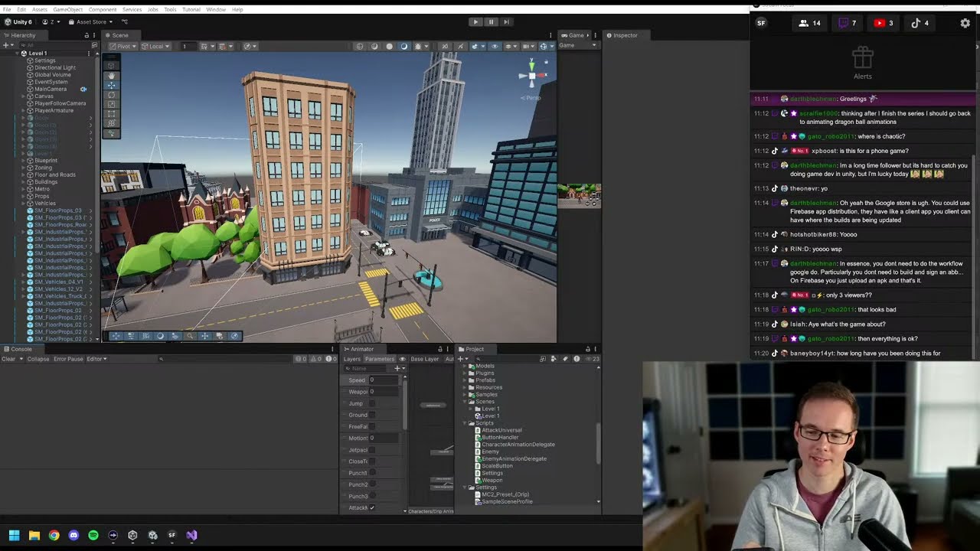Select the Scale tool in Scene toolbar
The height and width of the screenshot is (551, 980).
pyautogui.click(x=112, y=103)
